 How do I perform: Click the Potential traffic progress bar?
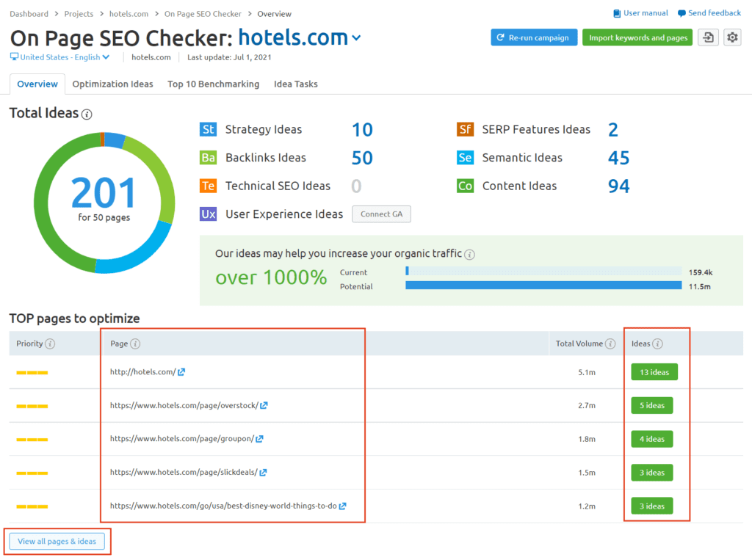pyautogui.click(x=543, y=286)
